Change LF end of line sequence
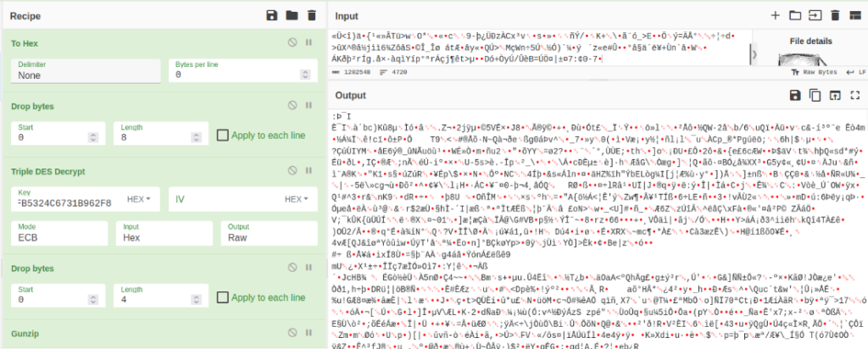This screenshot has width=868, height=349. pos(855,72)
